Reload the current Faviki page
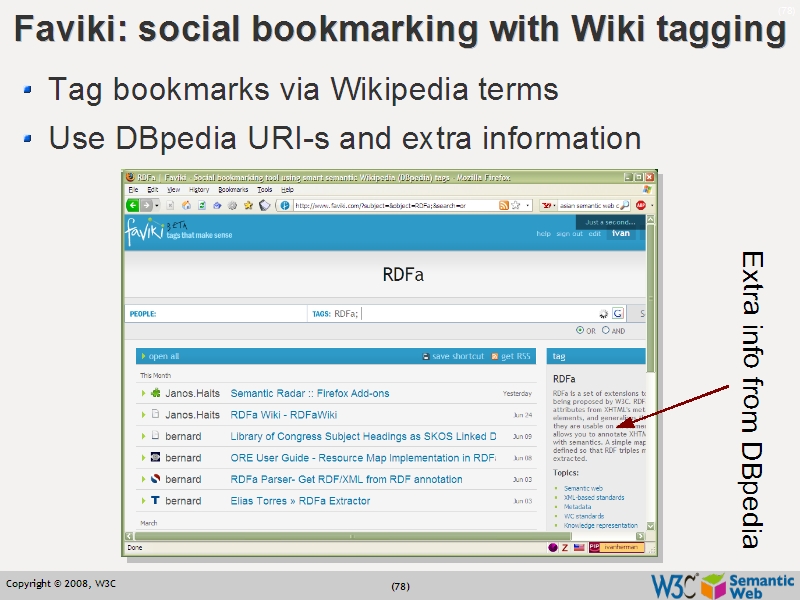800x600 pixels. click(201, 205)
